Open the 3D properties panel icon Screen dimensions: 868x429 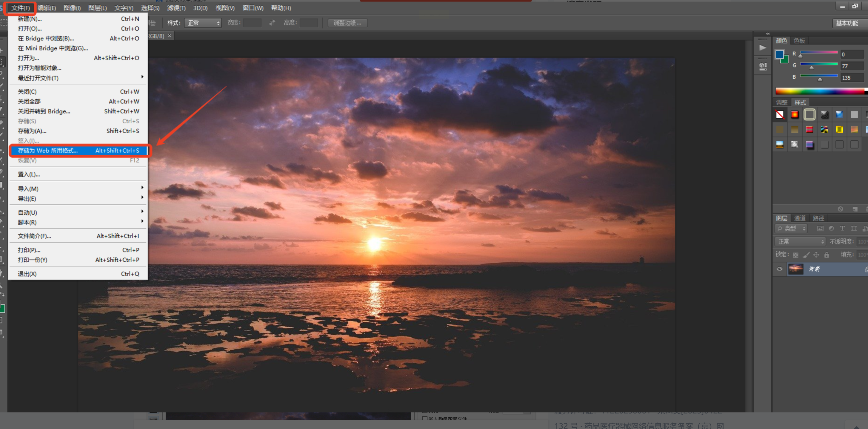(763, 66)
